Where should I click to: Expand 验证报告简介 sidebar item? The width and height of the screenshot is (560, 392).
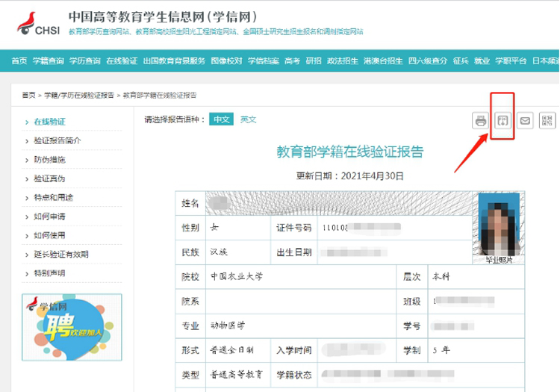coord(57,140)
